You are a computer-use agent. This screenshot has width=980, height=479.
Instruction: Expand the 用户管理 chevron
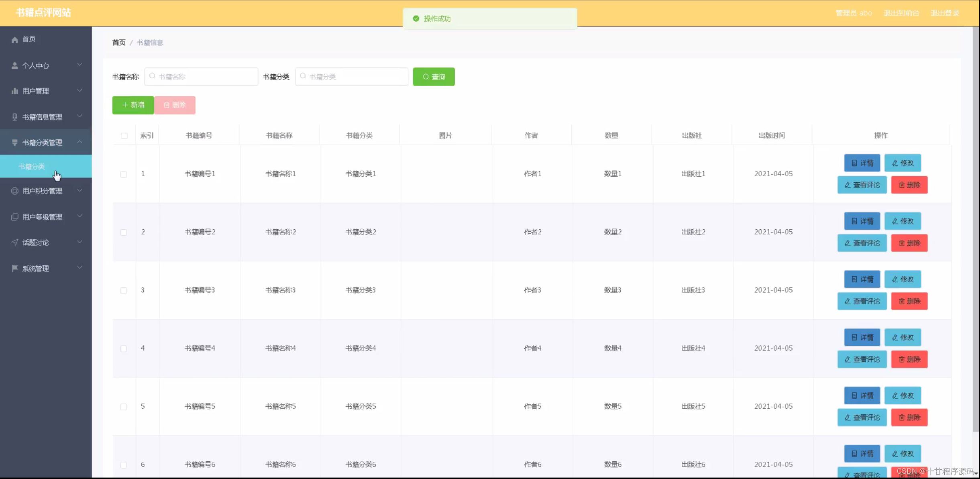[x=79, y=91]
